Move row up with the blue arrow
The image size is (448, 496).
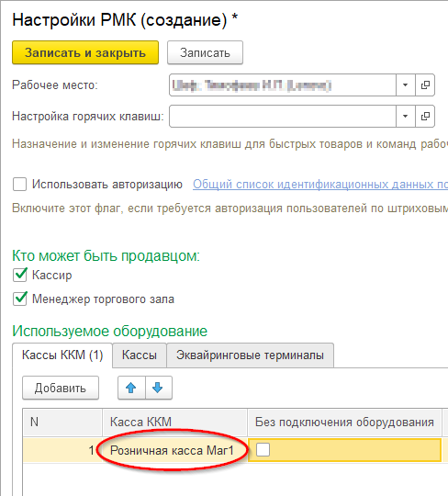[131, 388]
